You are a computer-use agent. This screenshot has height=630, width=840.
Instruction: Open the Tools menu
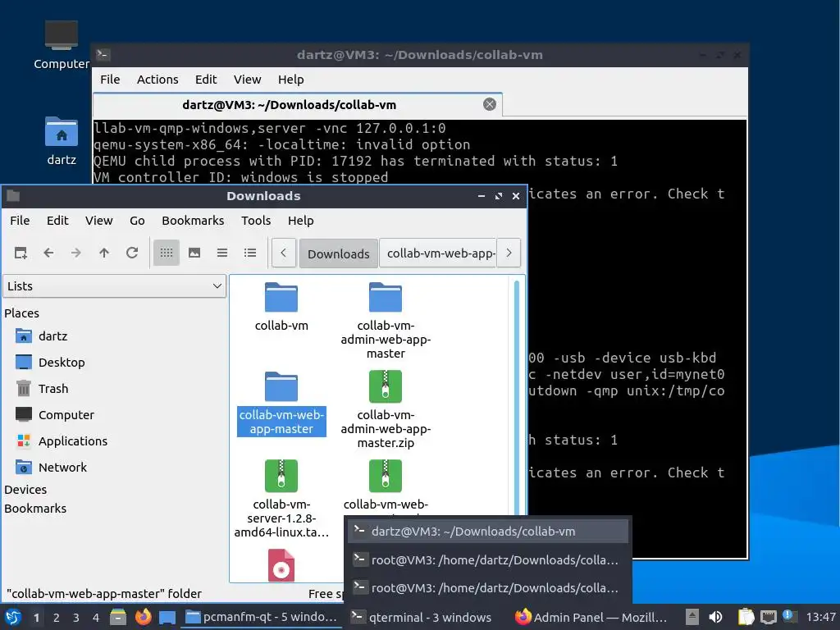pyautogui.click(x=256, y=221)
